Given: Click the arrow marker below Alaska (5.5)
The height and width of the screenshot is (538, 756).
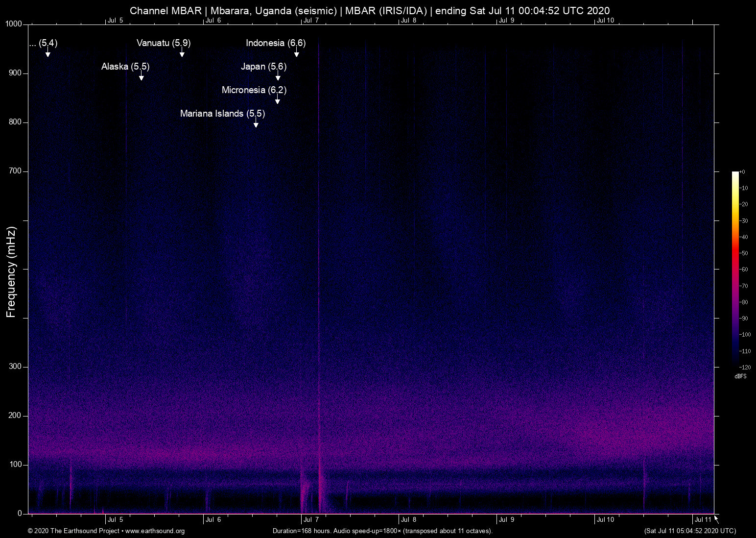Looking at the screenshot, I should point(141,76).
